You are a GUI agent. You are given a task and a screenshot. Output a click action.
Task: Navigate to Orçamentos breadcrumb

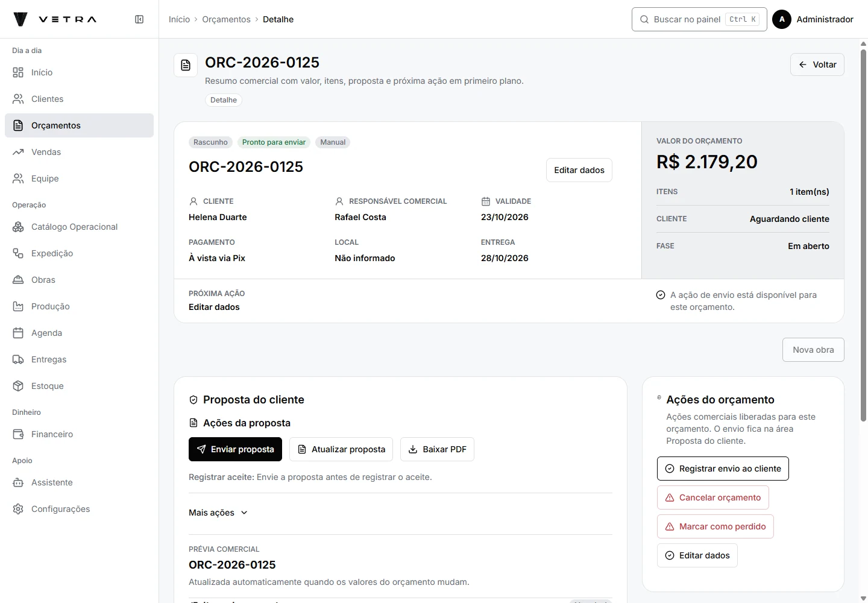(226, 19)
